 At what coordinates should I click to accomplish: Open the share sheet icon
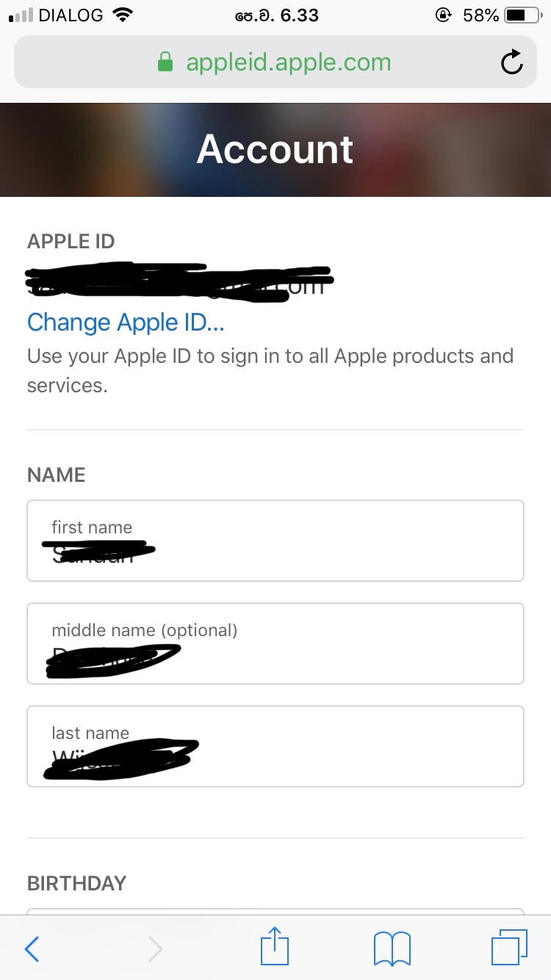(275, 947)
